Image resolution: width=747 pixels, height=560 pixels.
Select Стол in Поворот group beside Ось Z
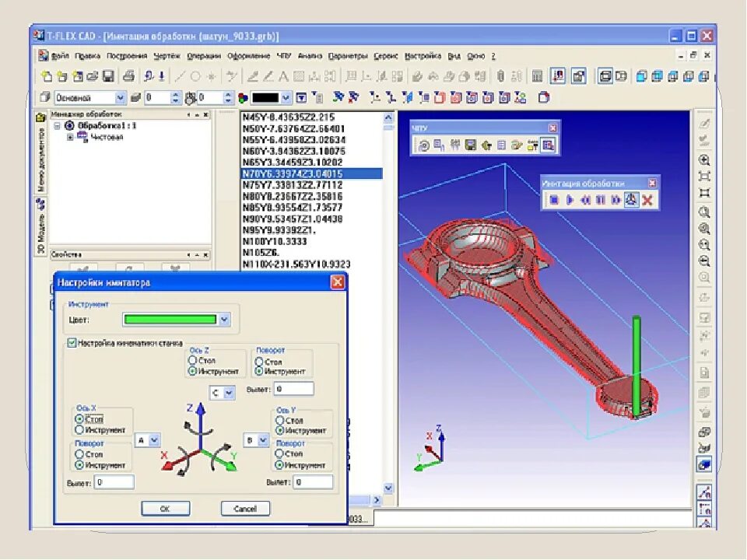(259, 362)
